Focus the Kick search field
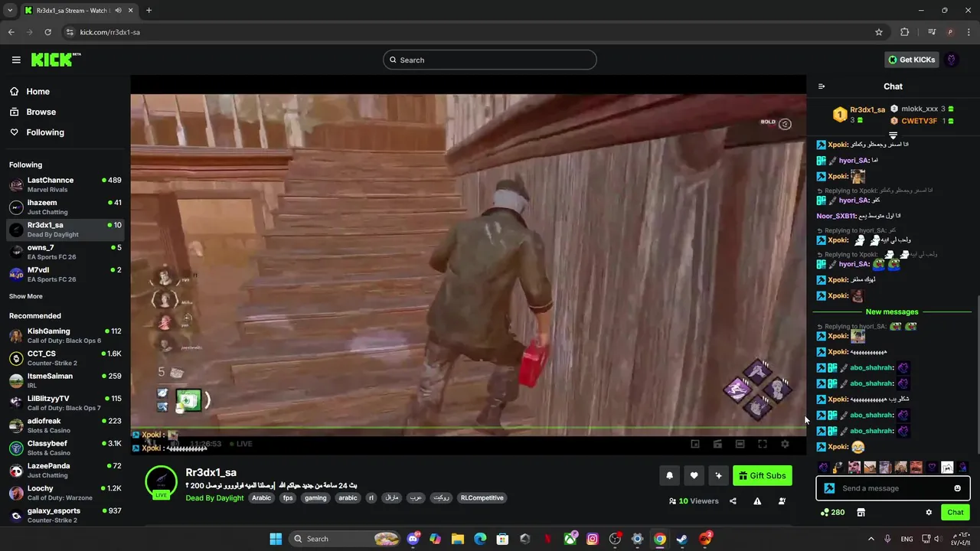Viewport: 980px width, 551px height. pos(490,60)
